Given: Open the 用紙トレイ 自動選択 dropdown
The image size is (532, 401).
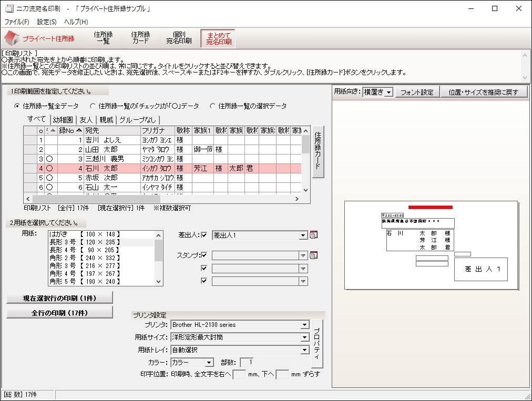Looking at the screenshot, I should point(305,350).
